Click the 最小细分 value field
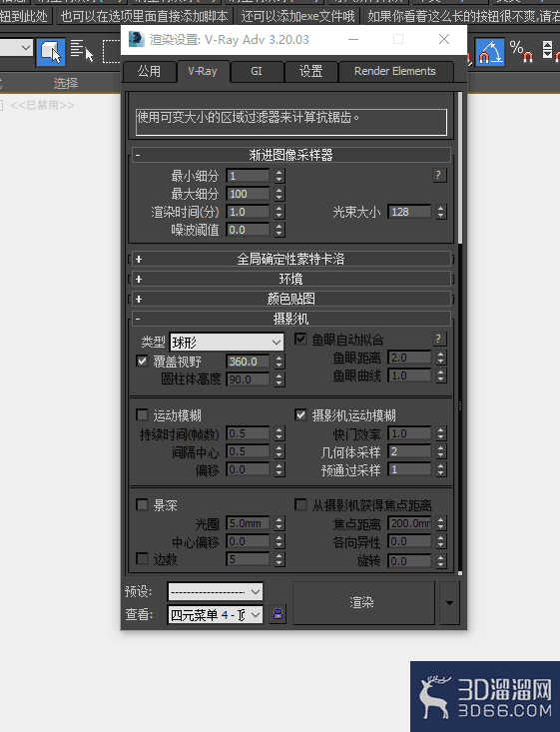Viewport: 560px width, 732px height. [248, 176]
